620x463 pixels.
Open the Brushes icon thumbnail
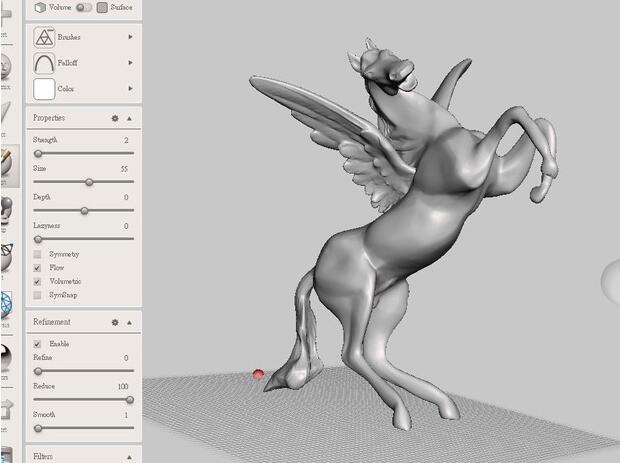(44, 37)
